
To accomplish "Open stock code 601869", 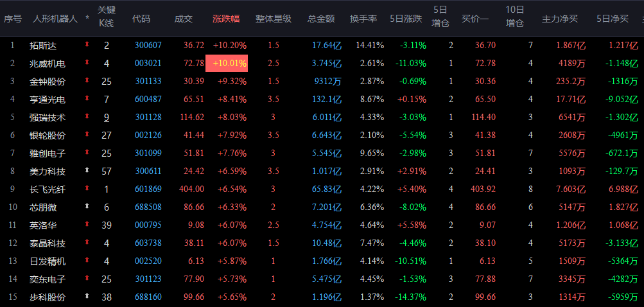I will click(148, 189).
